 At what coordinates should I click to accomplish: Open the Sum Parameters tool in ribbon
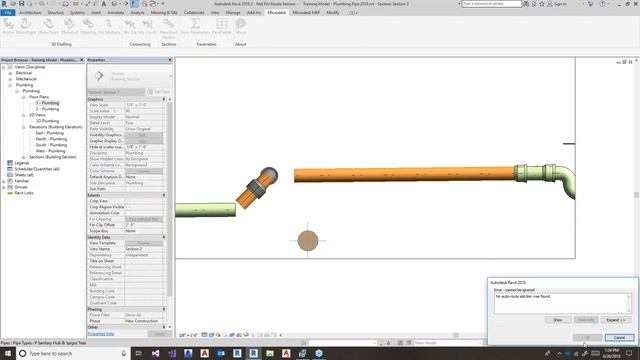196,27
